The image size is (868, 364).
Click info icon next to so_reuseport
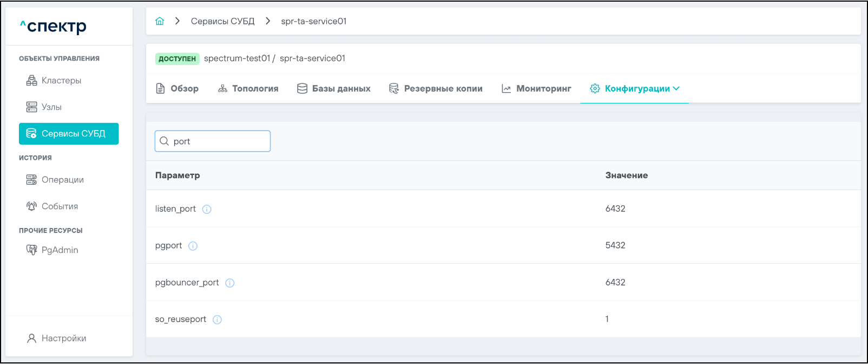[217, 320]
